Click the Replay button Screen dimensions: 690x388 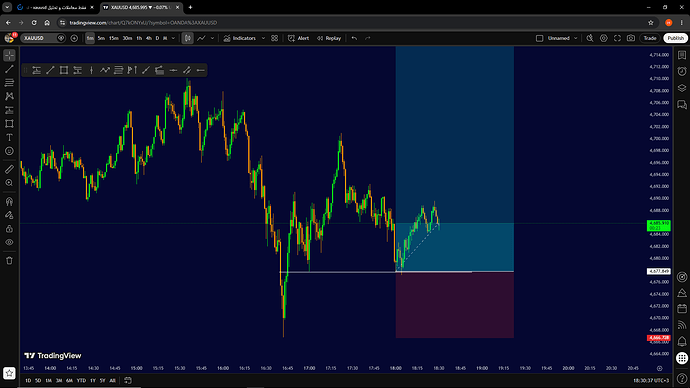tap(329, 38)
